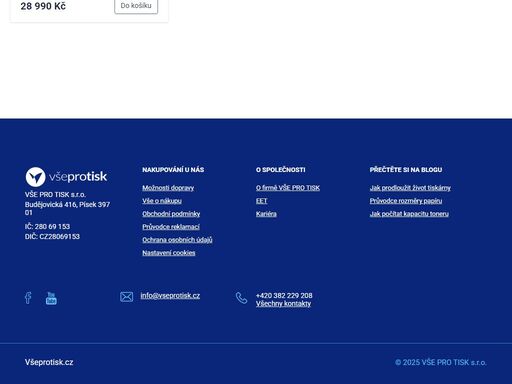The width and height of the screenshot is (512, 384).
Task: Click the IČ: 280 69 153 text
Action: point(47,227)
